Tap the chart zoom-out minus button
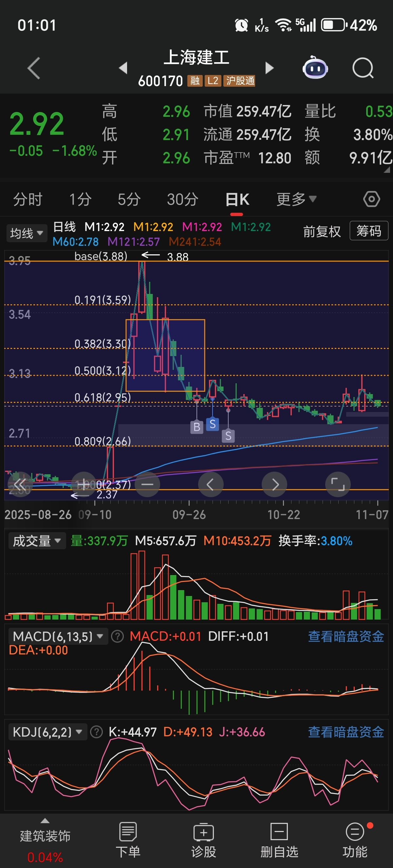393x868 pixels. [x=147, y=484]
